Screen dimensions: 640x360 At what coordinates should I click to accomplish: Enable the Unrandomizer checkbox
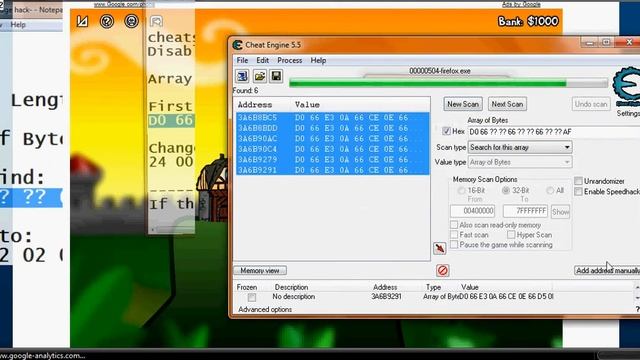[x=578, y=181]
